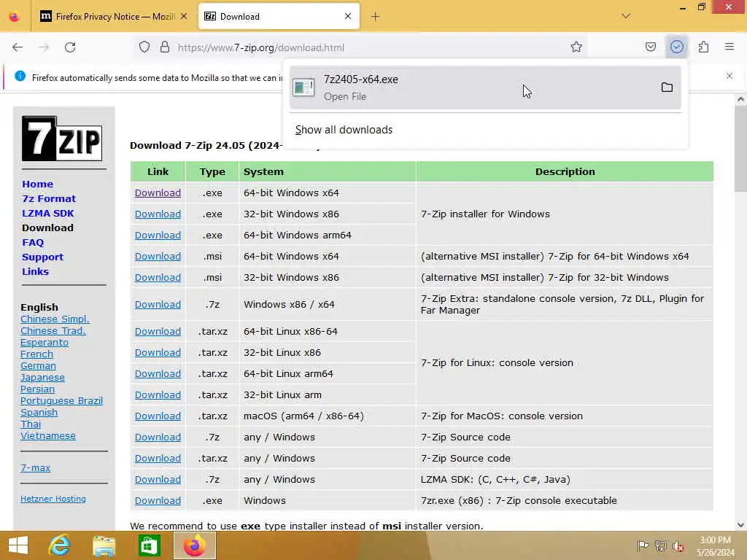Screen dimensions: 747x560
Task: Switch language to Vietnamese
Action: click(x=48, y=436)
